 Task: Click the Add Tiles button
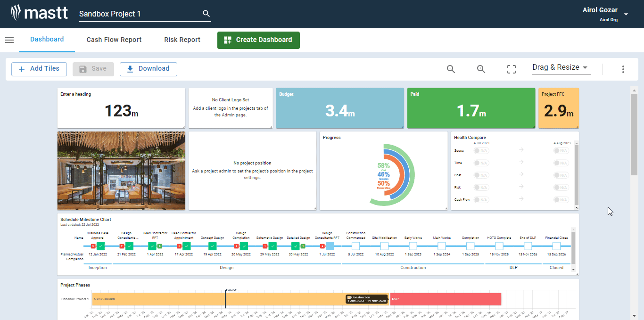pyautogui.click(x=39, y=69)
